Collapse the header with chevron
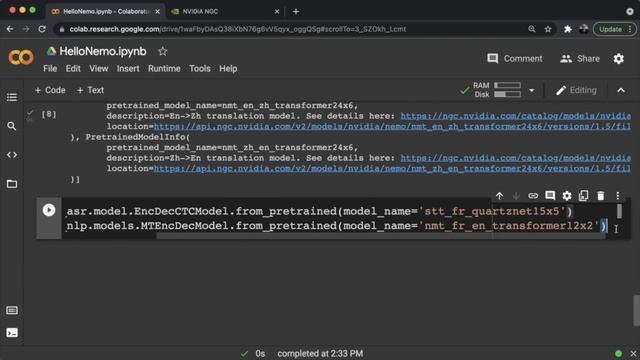Image resolution: width=640 pixels, height=360 pixels. tap(621, 90)
